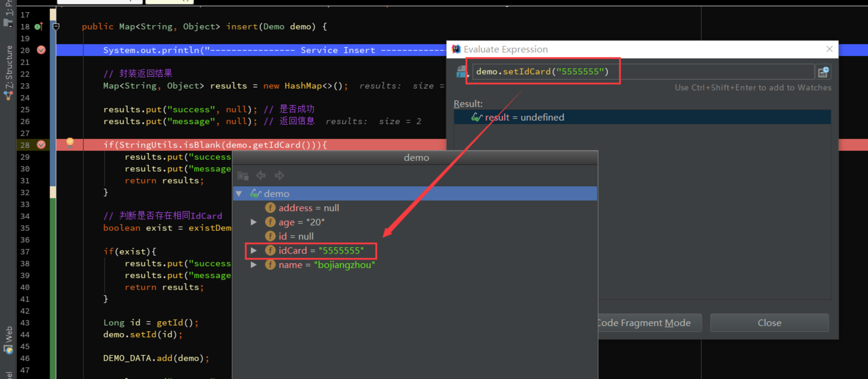This screenshot has width=868, height=379.
Task: Toggle the breakpoint on line 28
Action: coord(41,145)
